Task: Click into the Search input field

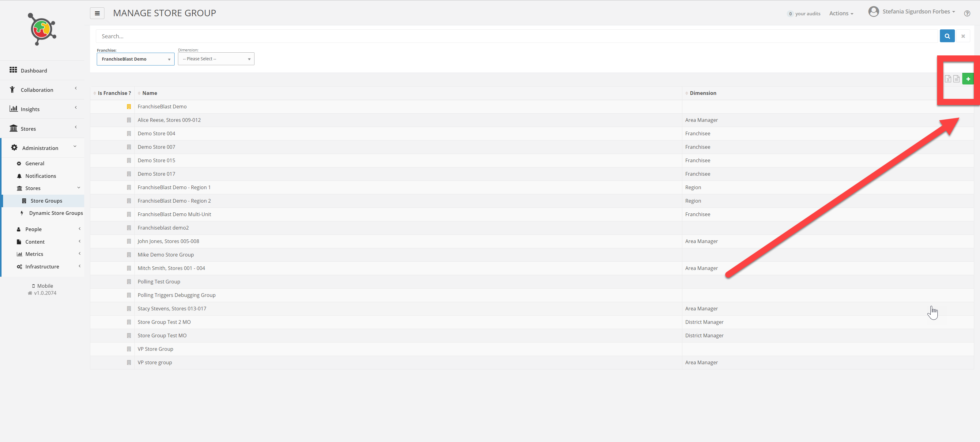Action: (x=517, y=36)
